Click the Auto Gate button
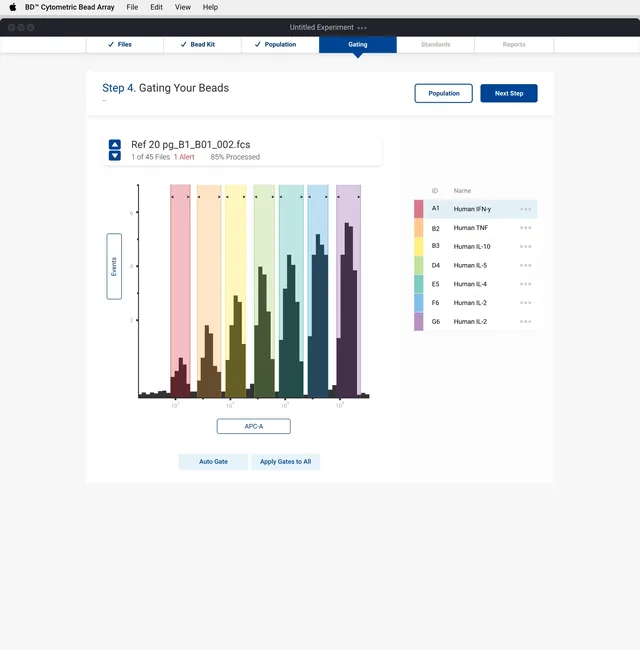The image size is (640, 650). point(213,462)
